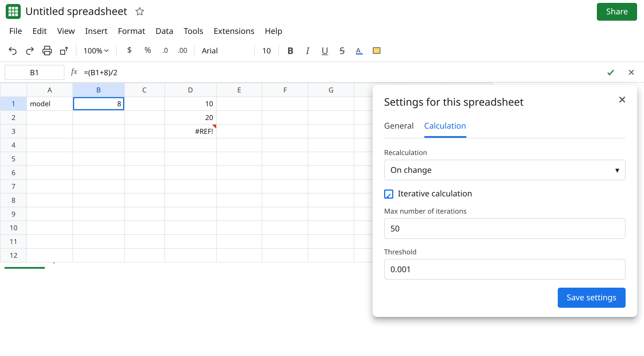Confirm formula with the green checkmark
Viewport: 644px width, 356px height.
[611, 72]
